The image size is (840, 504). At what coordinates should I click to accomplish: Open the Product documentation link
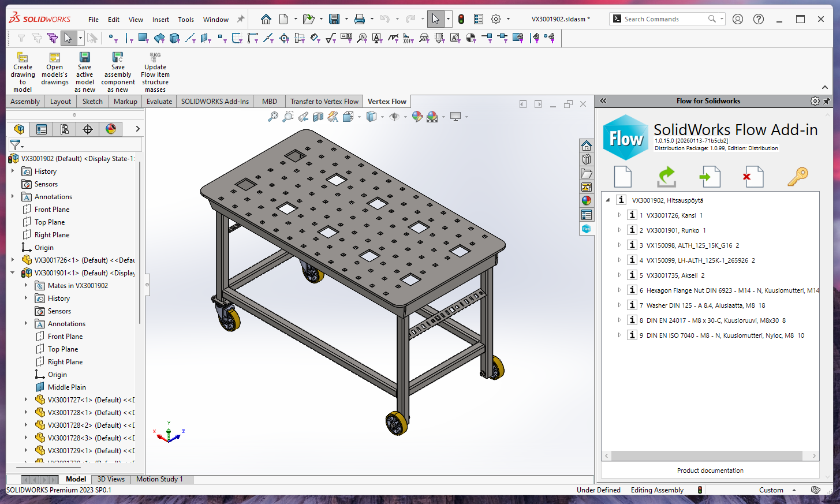click(710, 471)
